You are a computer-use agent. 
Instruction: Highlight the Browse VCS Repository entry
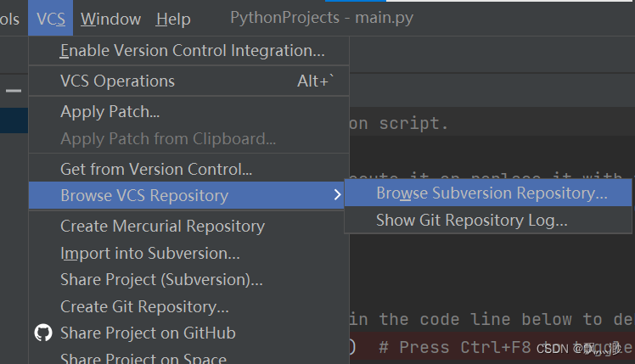click(x=144, y=195)
